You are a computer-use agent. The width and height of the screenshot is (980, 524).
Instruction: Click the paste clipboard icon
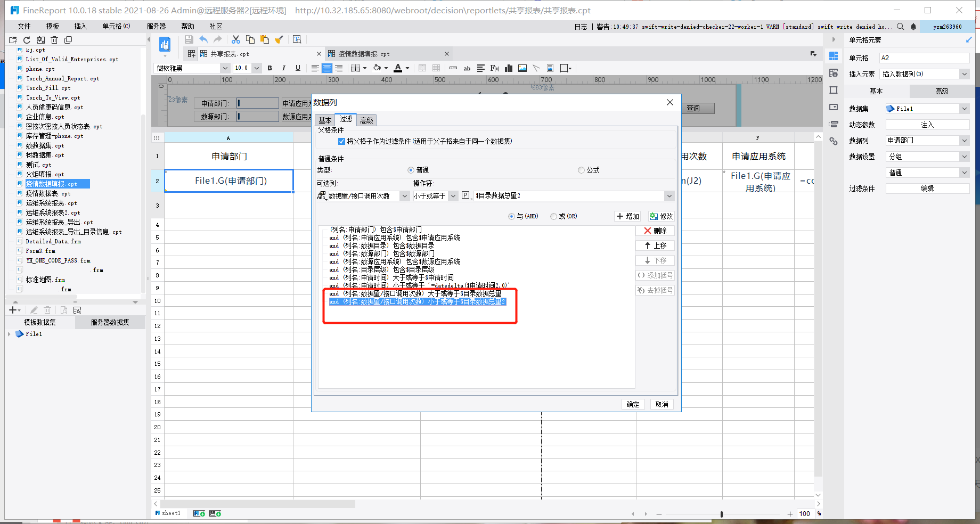pos(265,39)
